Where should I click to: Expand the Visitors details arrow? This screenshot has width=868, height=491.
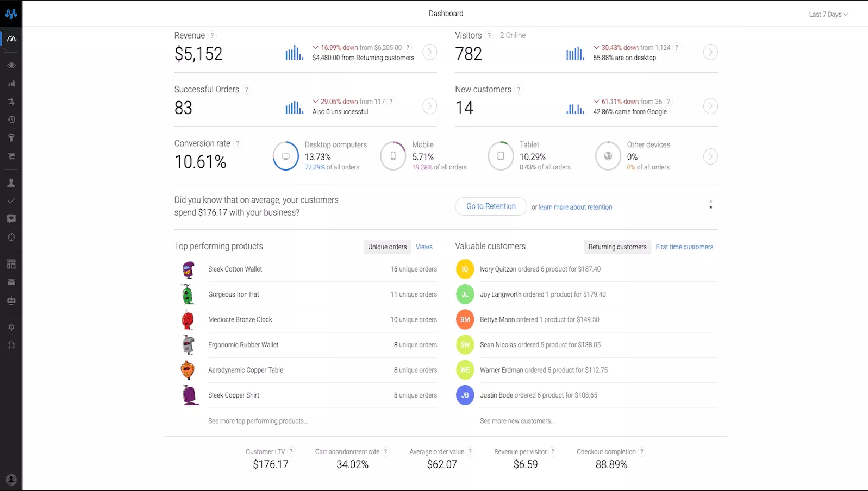point(710,52)
